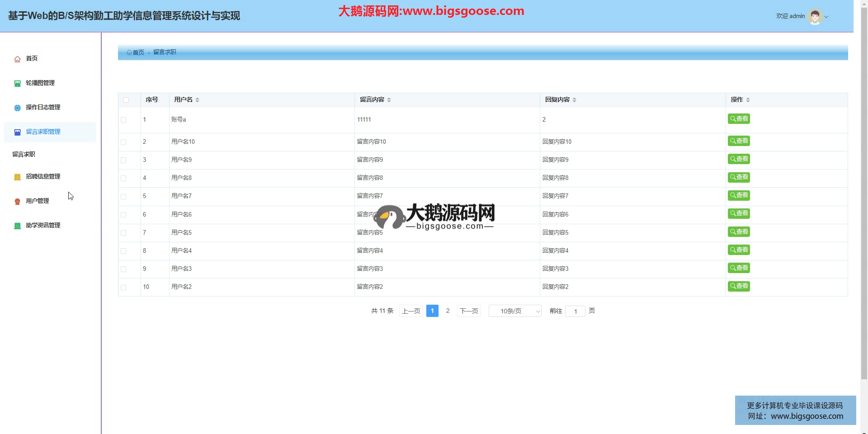Click the operation log management icon
This screenshot has height=434, width=868.
[17, 108]
